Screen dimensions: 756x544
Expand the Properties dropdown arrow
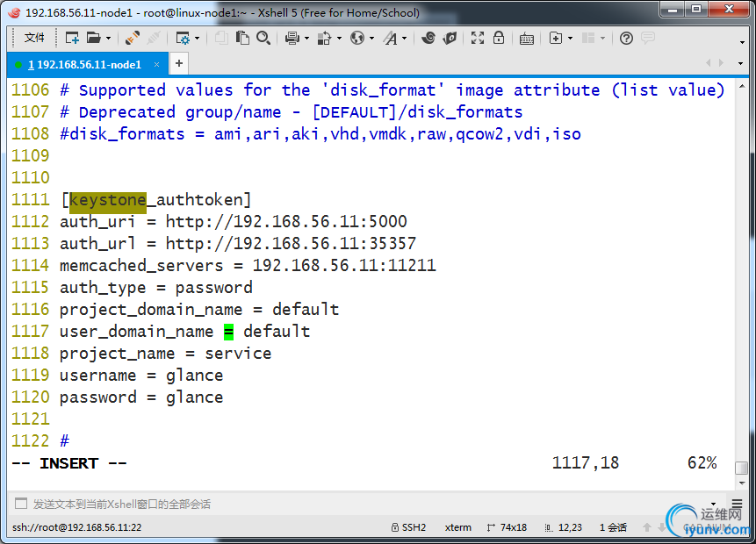[197, 38]
